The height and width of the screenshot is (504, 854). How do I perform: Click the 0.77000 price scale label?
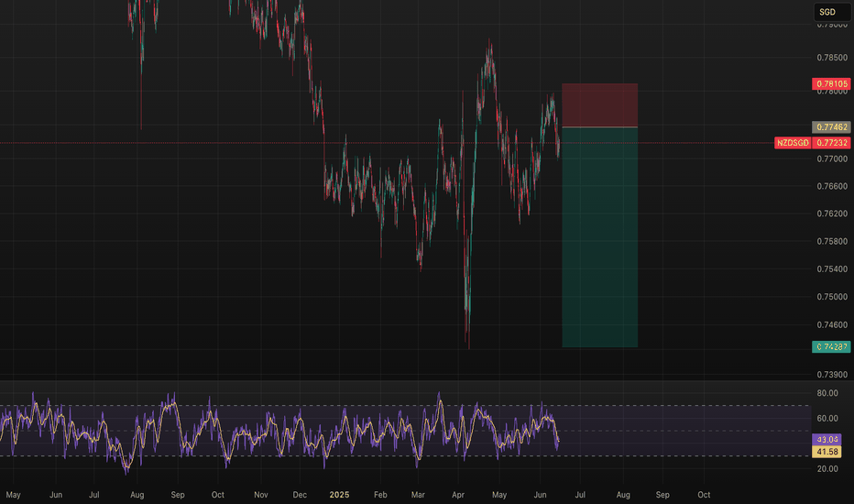tap(832, 159)
